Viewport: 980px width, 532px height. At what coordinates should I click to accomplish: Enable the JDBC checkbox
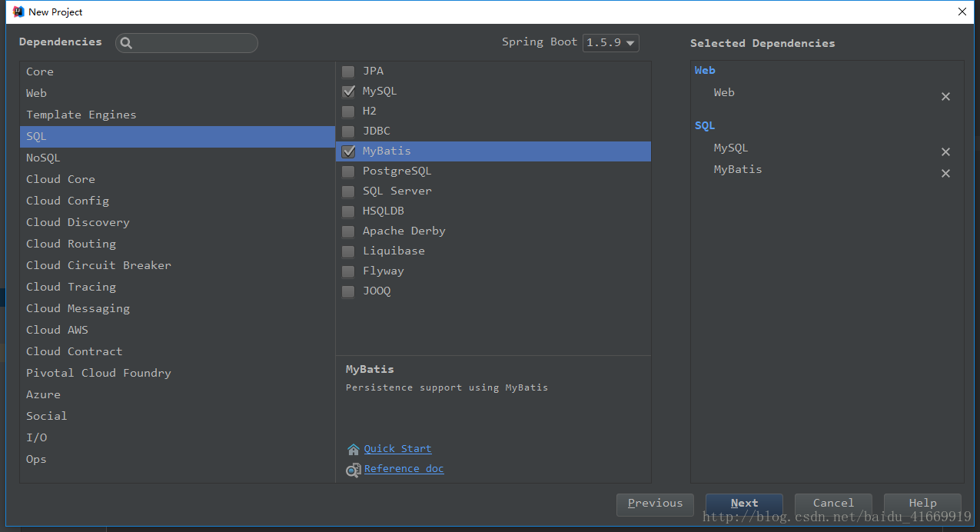coord(348,131)
